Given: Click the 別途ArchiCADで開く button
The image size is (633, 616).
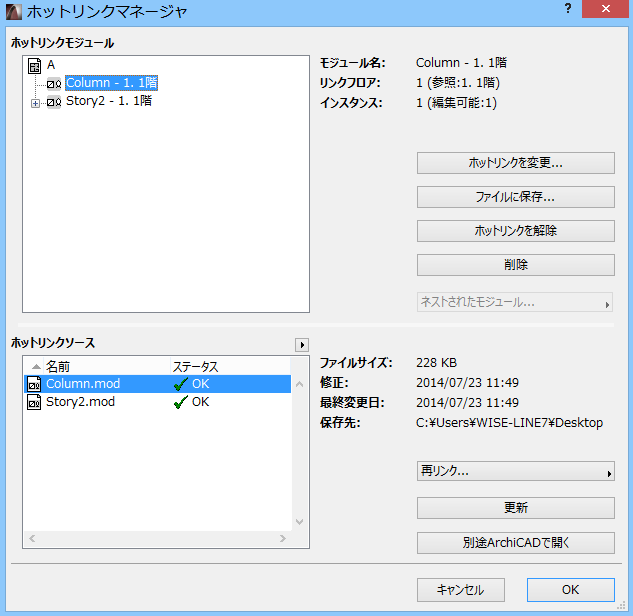Looking at the screenshot, I should pyautogui.click(x=516, y=543).
